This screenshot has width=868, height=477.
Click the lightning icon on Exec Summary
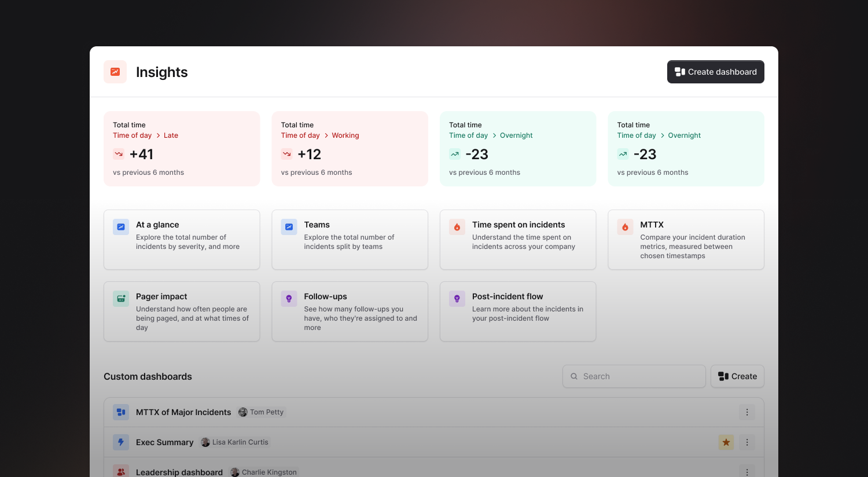[x=121, y=442]
